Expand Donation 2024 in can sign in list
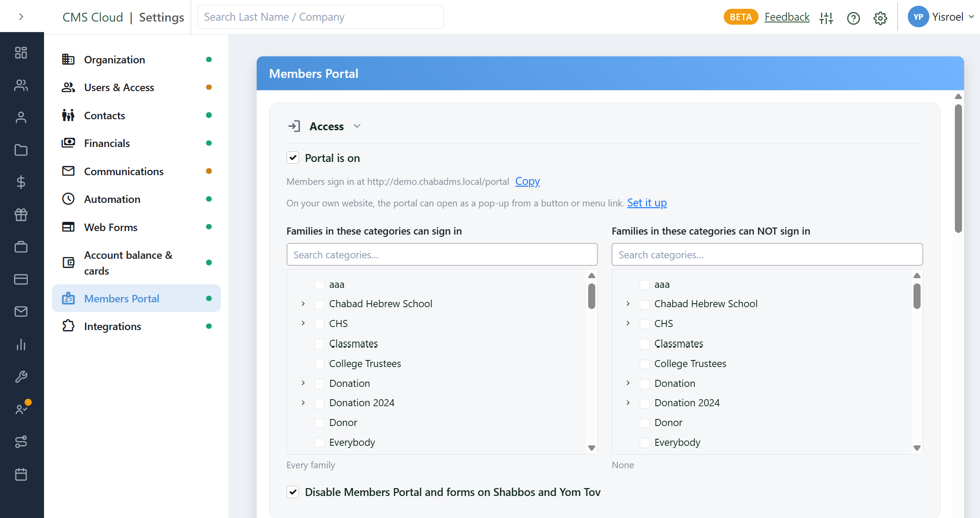980x518 pixels. point(303,403)
